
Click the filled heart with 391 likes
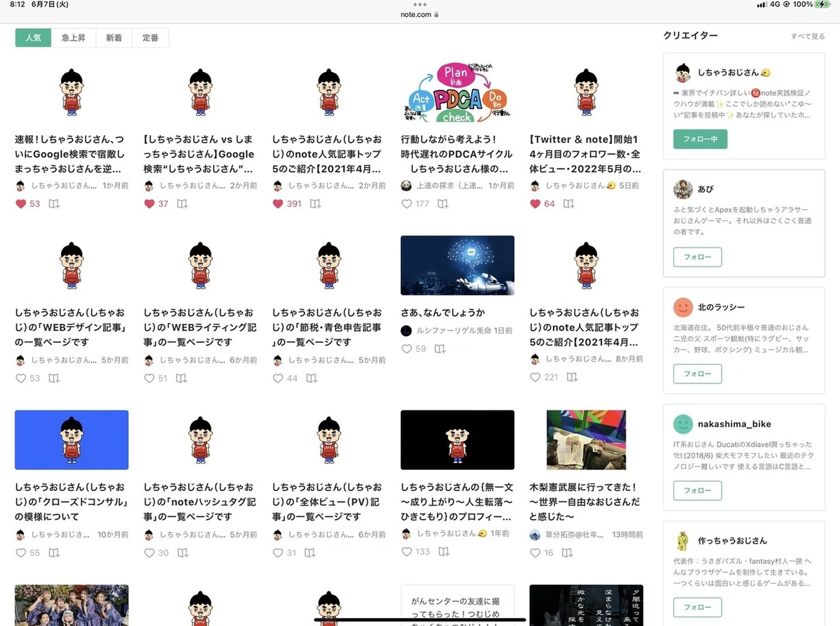pyautogui.click(x=278, y=204)
